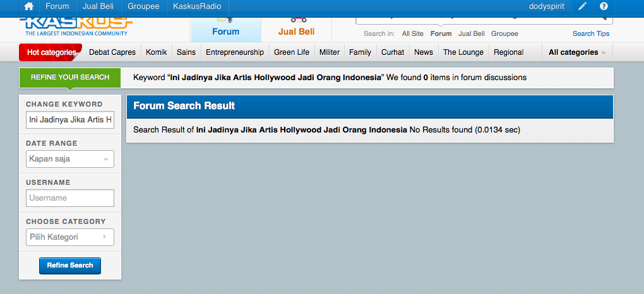The width and height of the screenshot is (644, 294).
Task: Click the Refine Search button
Action: pos(70,266)
